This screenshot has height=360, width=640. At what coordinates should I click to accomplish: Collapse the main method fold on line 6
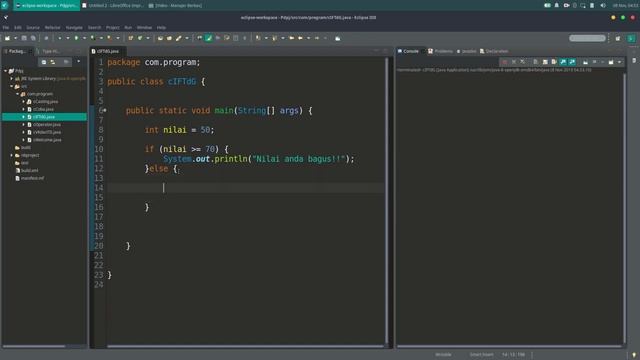(105, 110)
